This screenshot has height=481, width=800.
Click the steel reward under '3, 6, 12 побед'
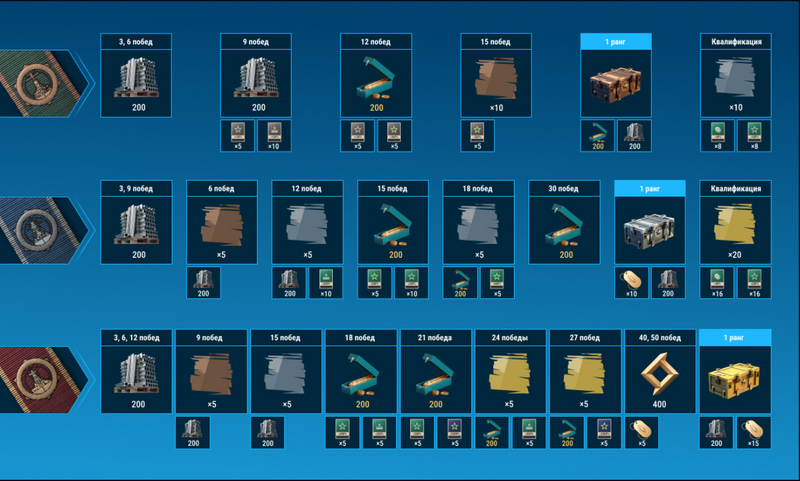pyautogui.click(x=136, y=376)
